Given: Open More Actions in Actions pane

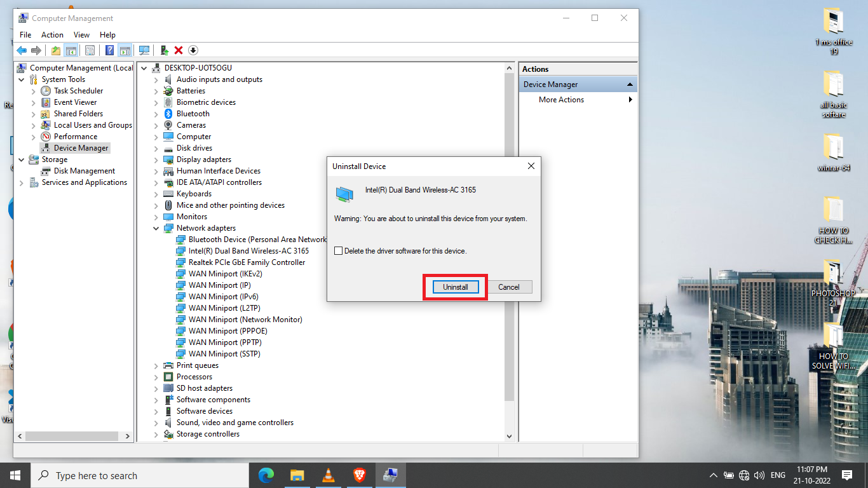Looking at the screenshot, I should (x=561, y=100).
